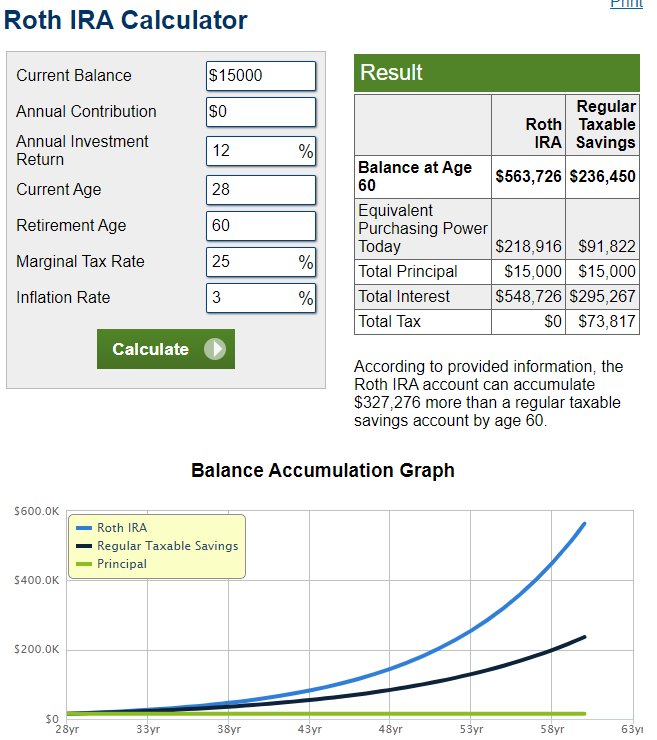Click the green Principal legend swatch
The image size is (657, 740).
pos(84,564)
